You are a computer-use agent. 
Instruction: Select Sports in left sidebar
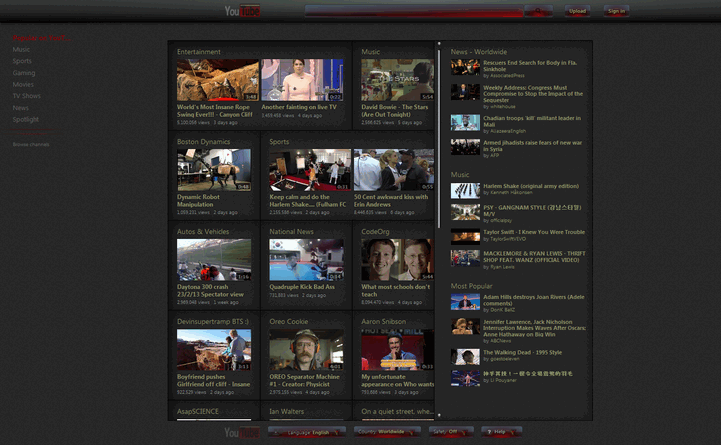pos(22,61)
